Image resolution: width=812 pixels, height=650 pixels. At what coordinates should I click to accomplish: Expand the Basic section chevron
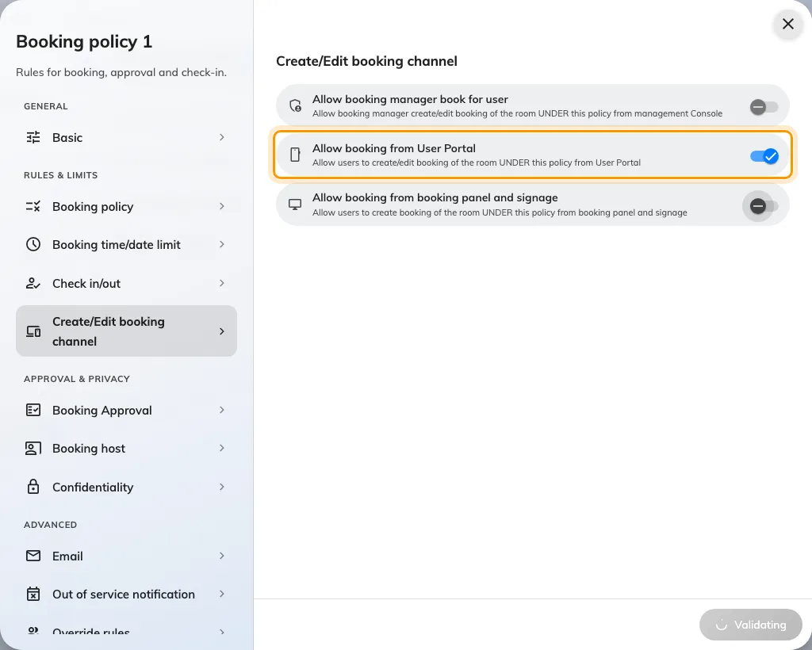coord(222,137)
